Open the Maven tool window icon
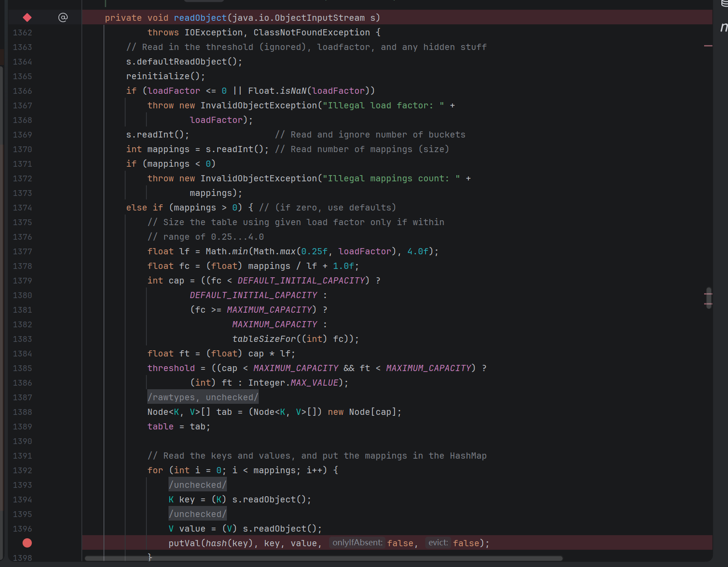The width and height of the screenshot is (728, 567). click(x=724, y=27)
